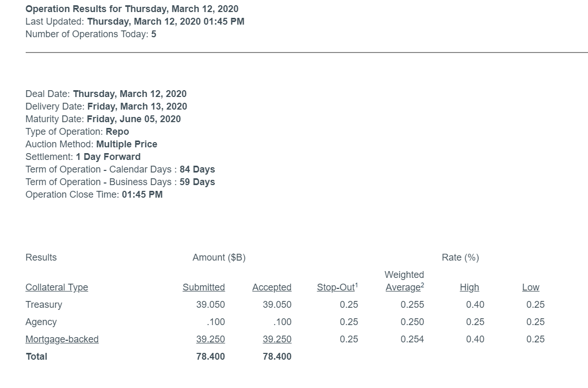Click the Maturity Date line
The height and width of the screenshot is (388, 588).
[x=103, y=119]
